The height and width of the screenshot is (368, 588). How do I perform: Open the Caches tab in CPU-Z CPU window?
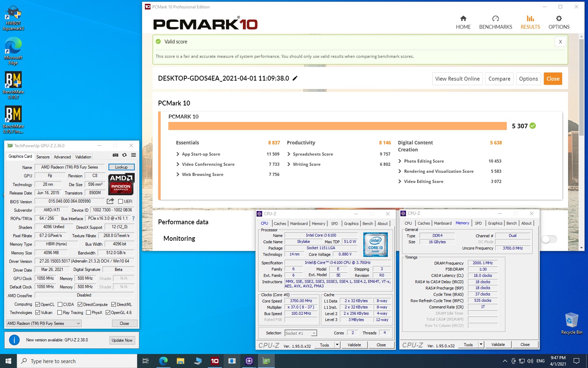280,224
